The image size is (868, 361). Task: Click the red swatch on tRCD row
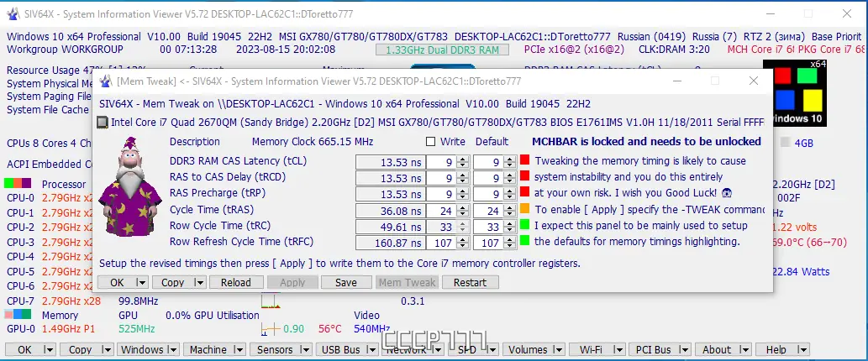525,176
